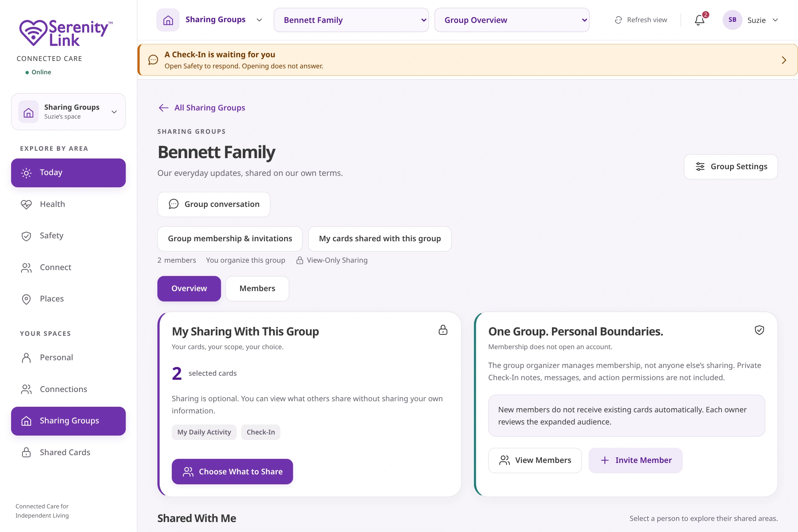Switch to the Members tab
Screen dimensions: 798x532
click(x=257, y=289)
